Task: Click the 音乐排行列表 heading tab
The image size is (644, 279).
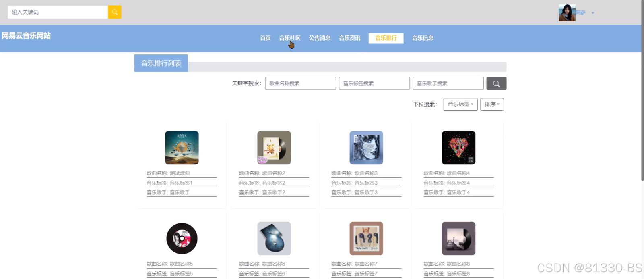Action: pos(161,63)
